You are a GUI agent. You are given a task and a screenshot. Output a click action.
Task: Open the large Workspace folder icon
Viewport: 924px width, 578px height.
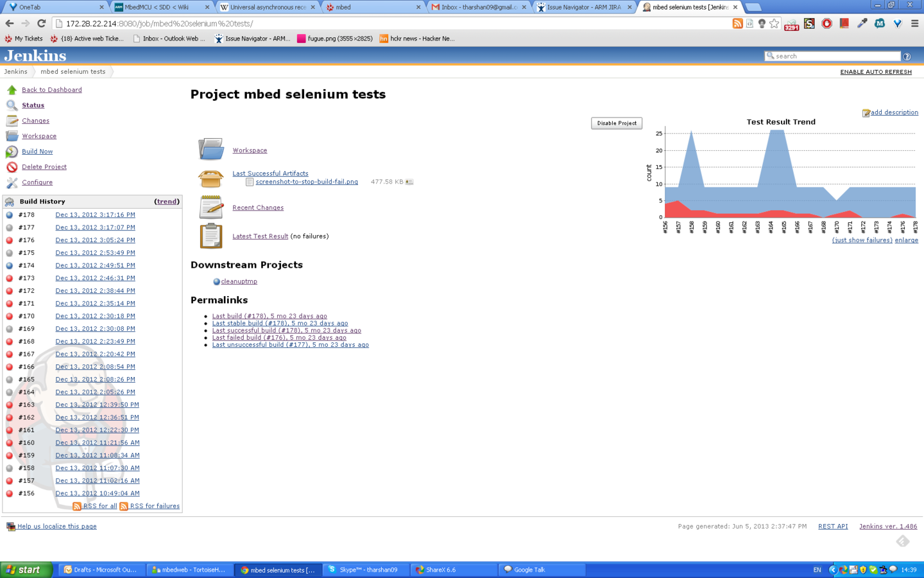tap(210, 149)
